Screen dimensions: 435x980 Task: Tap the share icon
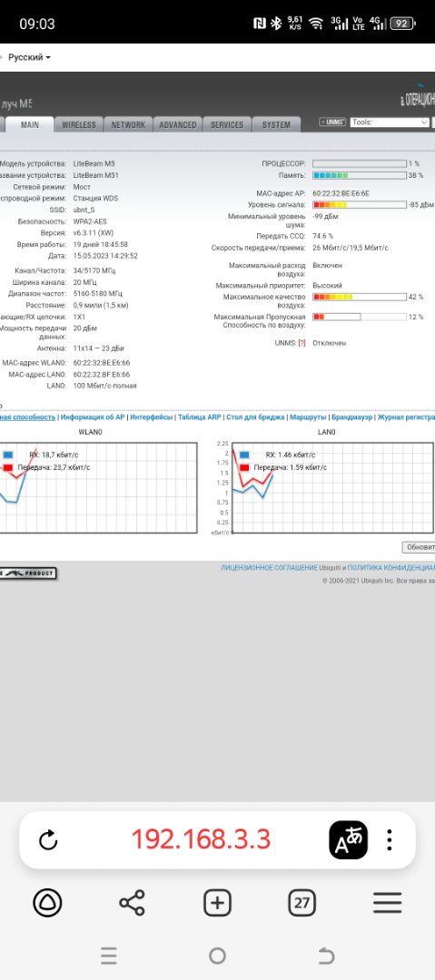pyautogui.click(x=132, y=903)
